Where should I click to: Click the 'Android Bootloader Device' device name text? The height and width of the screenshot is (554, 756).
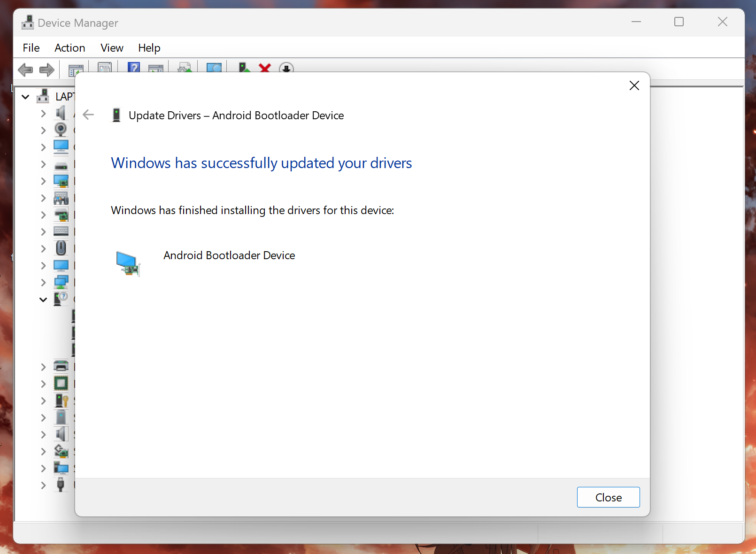click(x=229, y=255)
